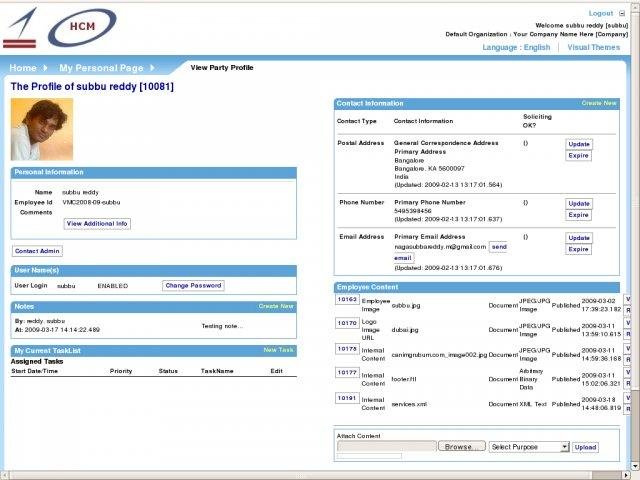The width and height of the screenshot is (640, 480).
Task: Click the services.xml file name
Action: [409, 404]
